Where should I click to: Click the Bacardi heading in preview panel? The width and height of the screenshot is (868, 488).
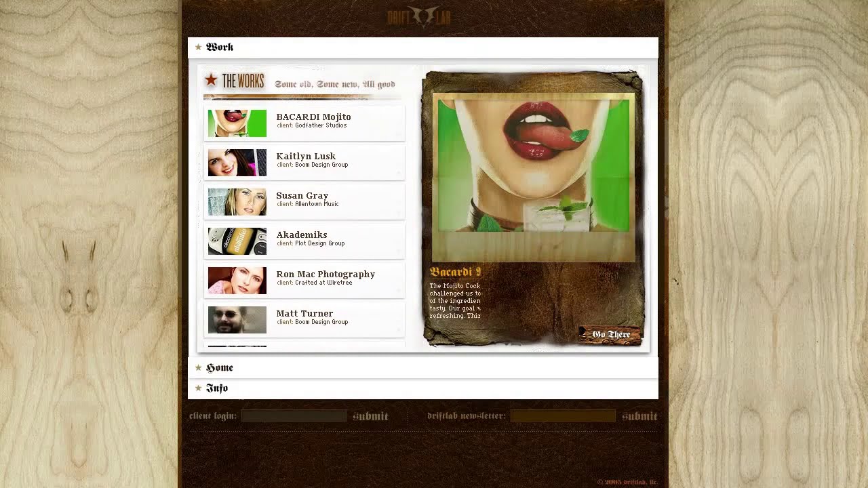pyautogui.click(x=455, y=272)
